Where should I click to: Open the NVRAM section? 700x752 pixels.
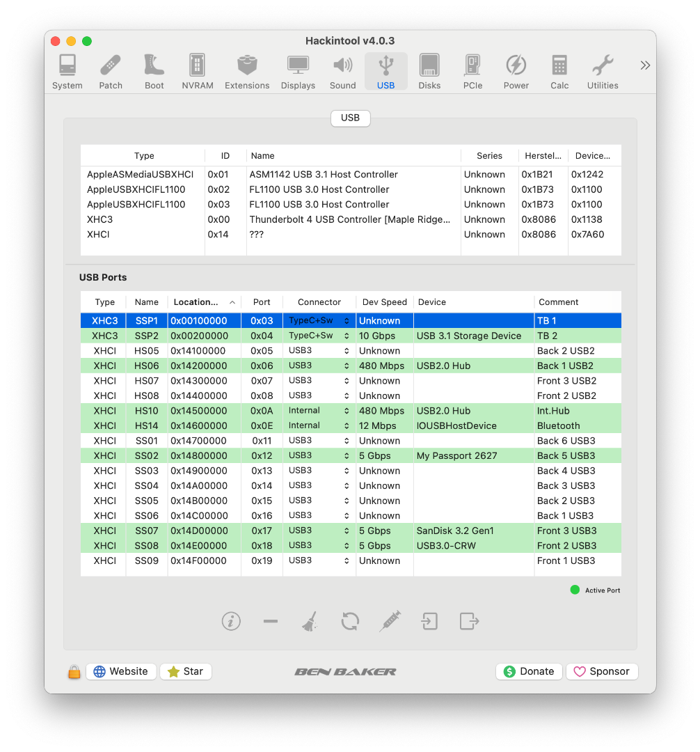point(198,72)
